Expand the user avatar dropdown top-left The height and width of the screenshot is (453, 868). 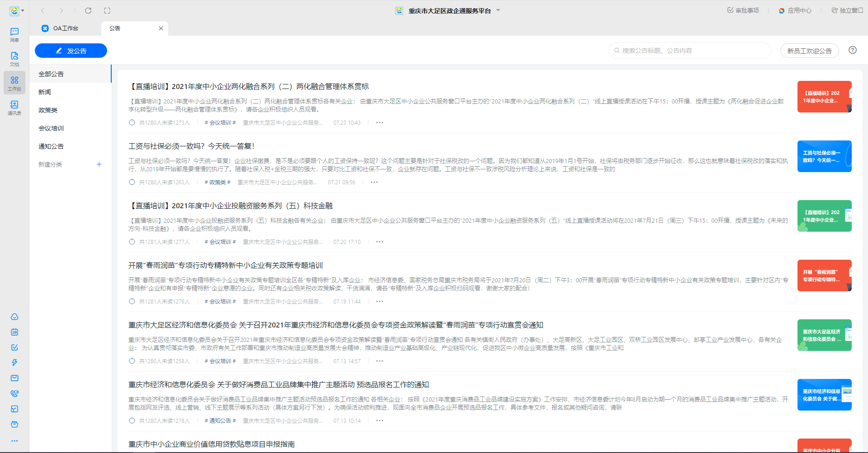coord(23,10)
